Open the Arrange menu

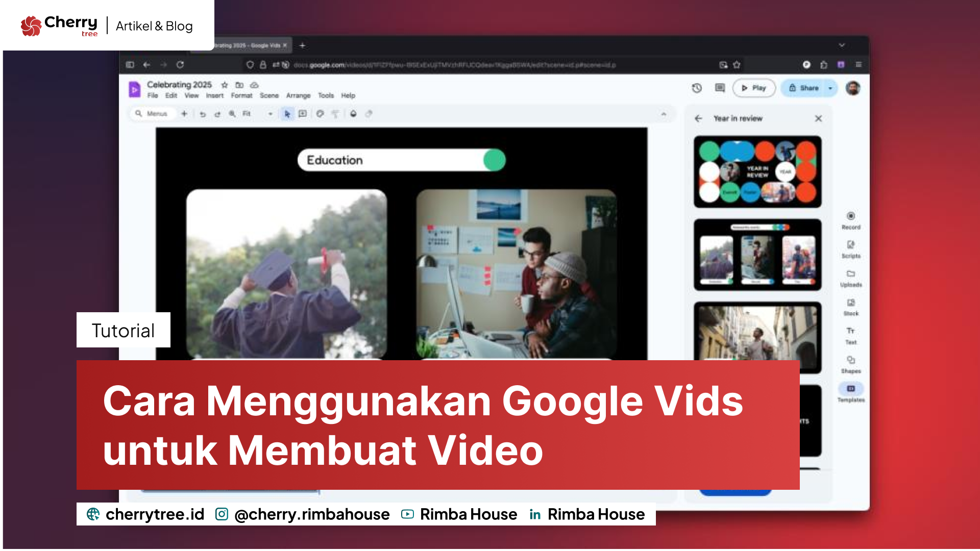point(298,95)
